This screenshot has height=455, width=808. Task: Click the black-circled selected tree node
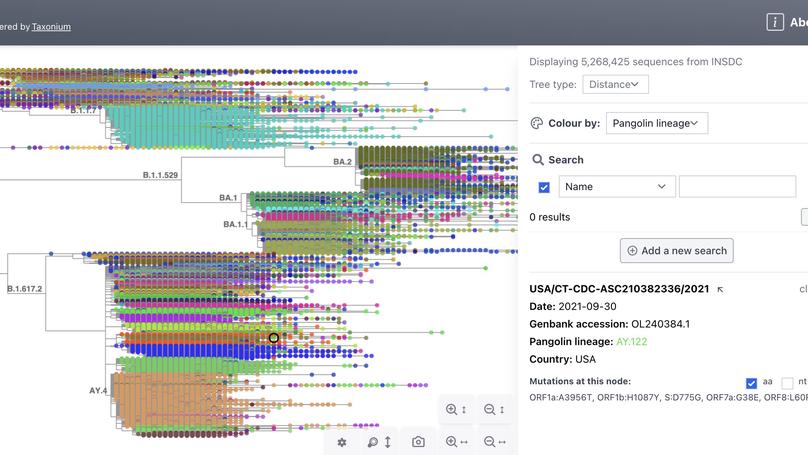point(274,338)
